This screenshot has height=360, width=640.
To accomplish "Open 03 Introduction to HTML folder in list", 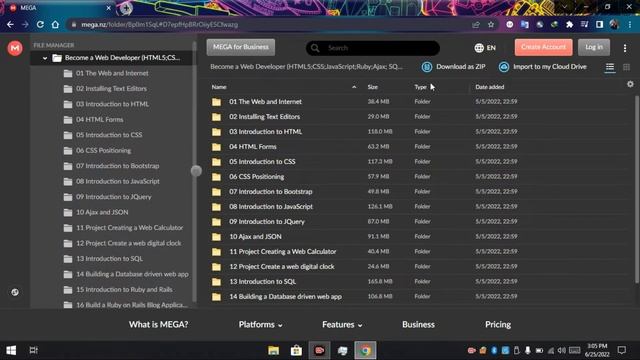I will pyautogui.click(x=265, y=132).
